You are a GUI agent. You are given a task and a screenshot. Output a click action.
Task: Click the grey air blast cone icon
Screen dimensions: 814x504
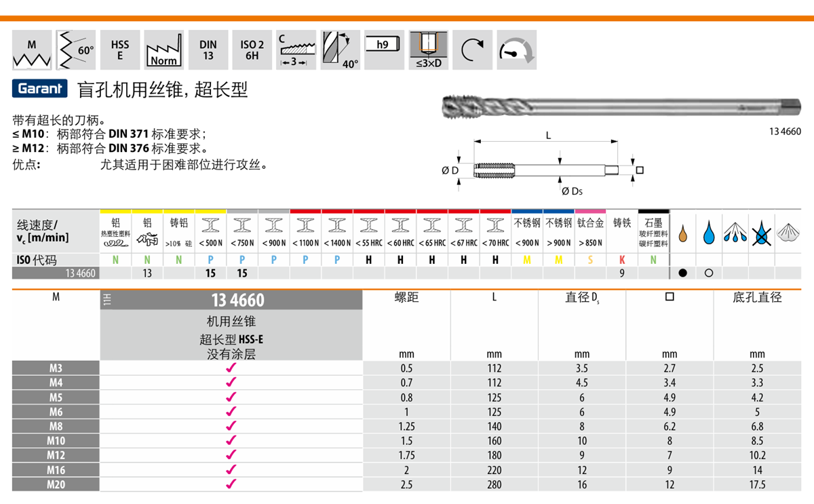[788, 232]
